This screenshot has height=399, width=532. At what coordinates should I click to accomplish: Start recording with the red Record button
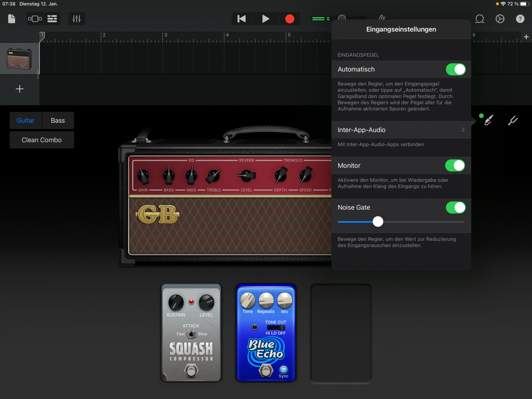(290, 19)
